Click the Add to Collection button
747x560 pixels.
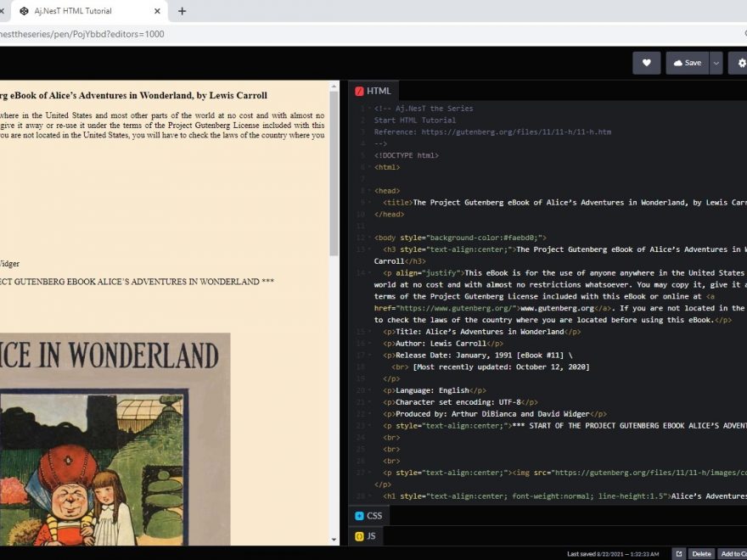[733, 553]
